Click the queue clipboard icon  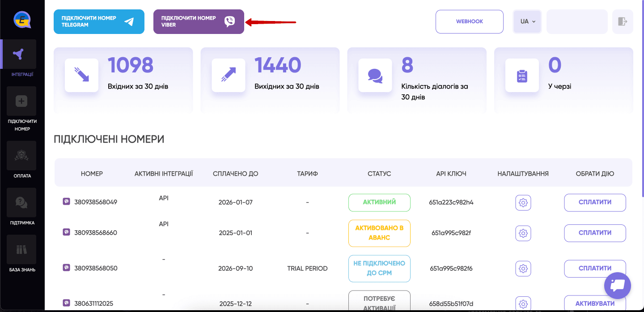(x=522, y=76)
